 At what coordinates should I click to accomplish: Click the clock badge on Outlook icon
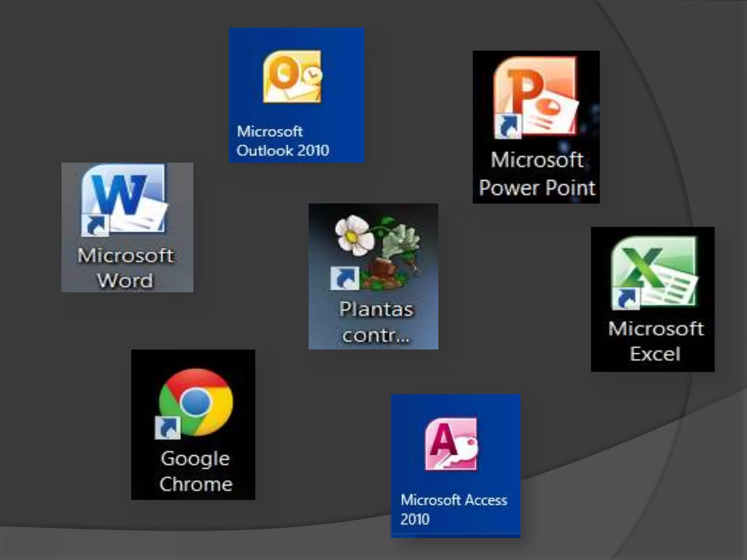[312, 75]
